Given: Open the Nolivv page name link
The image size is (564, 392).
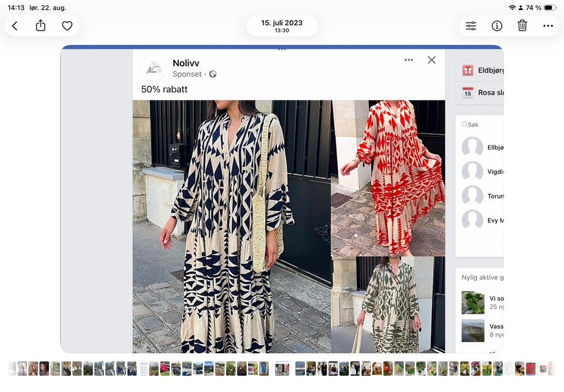Looking at the screenshot, I should click(186, 63).
